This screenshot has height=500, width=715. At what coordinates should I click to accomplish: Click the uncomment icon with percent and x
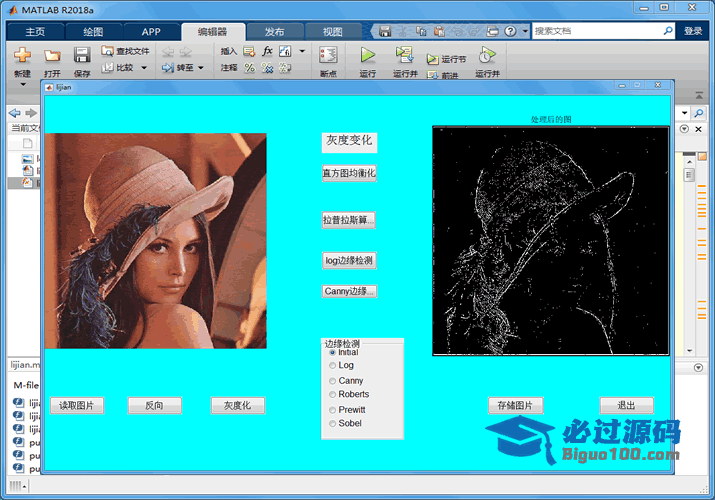pos(267,68)
